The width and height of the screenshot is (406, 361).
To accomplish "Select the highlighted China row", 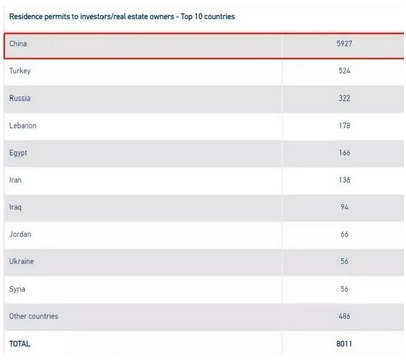I will pyautogui.click(x=204, y=46).
